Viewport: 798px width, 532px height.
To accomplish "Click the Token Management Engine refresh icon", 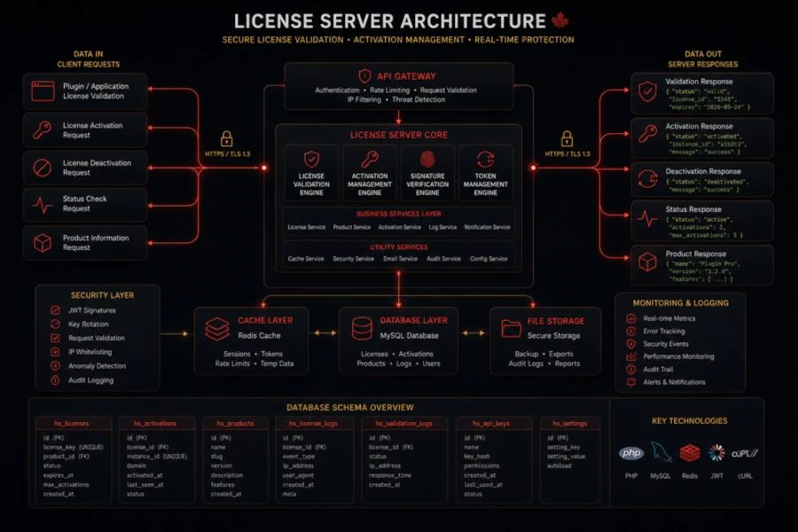I will click(x=486, y=160).
